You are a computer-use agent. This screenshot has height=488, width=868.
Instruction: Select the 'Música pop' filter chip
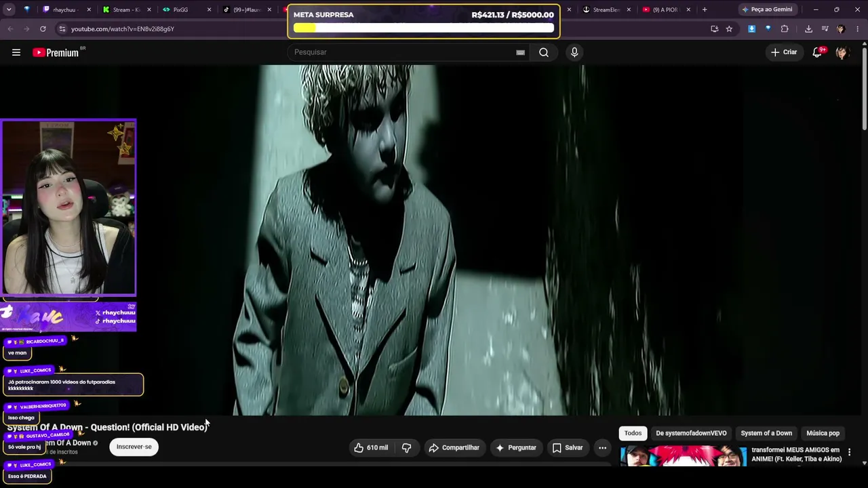pos(823,433)
